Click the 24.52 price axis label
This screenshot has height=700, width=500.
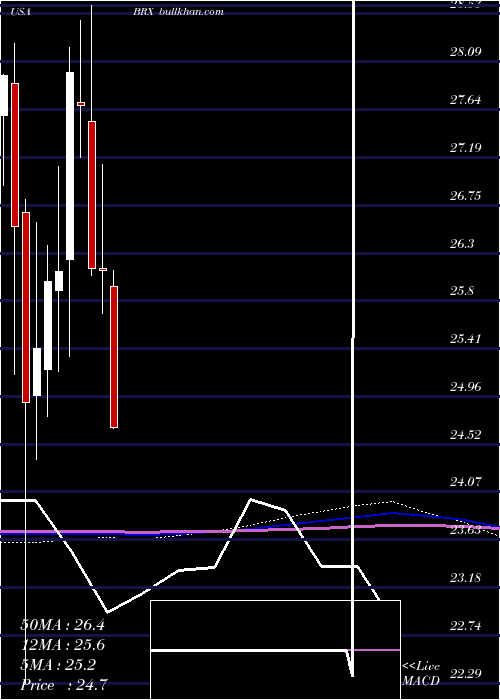coord(466,434)
